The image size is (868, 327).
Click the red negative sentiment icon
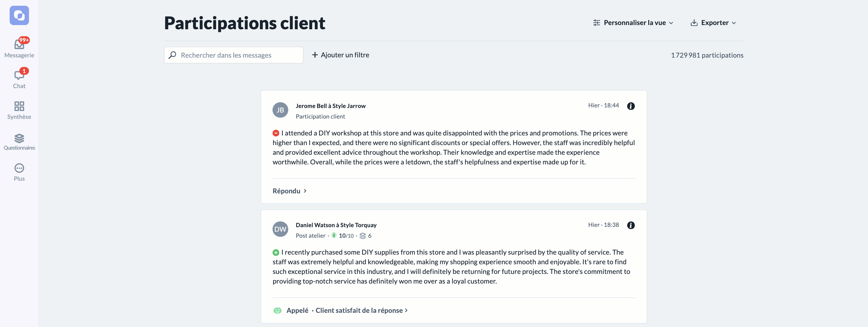tap(276, 133)
